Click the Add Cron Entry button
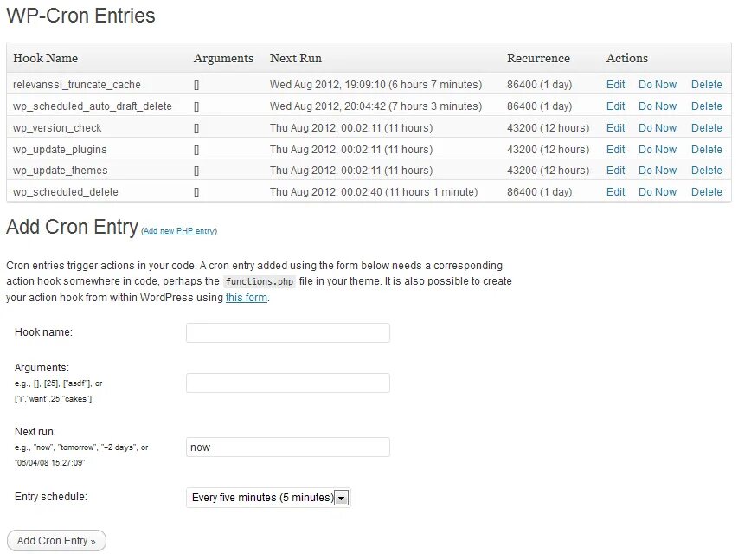 56,541
